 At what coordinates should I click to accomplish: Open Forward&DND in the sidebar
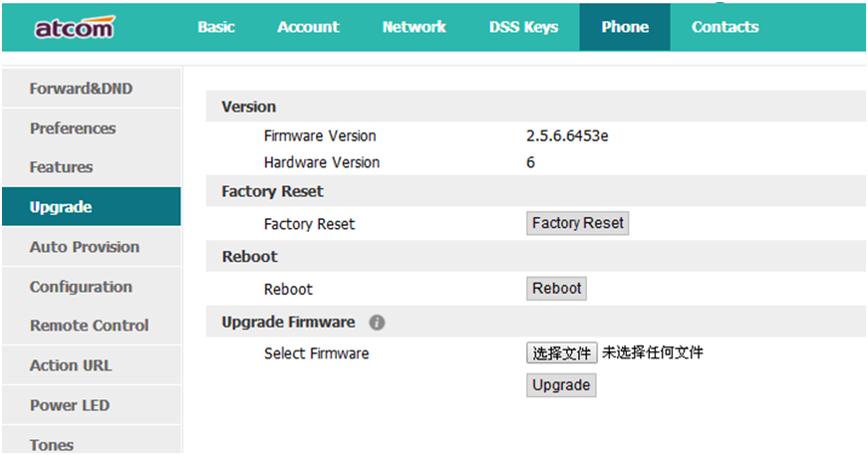[x=81, y=89]
